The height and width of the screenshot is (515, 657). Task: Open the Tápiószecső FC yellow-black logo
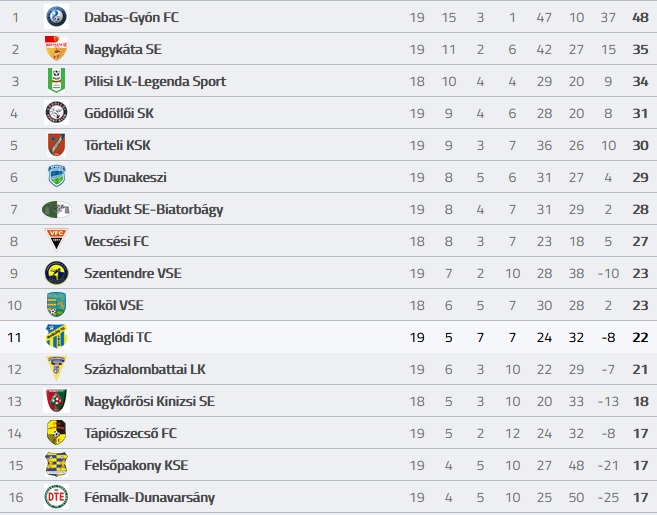pyautogui.click(x=56, y=432)
